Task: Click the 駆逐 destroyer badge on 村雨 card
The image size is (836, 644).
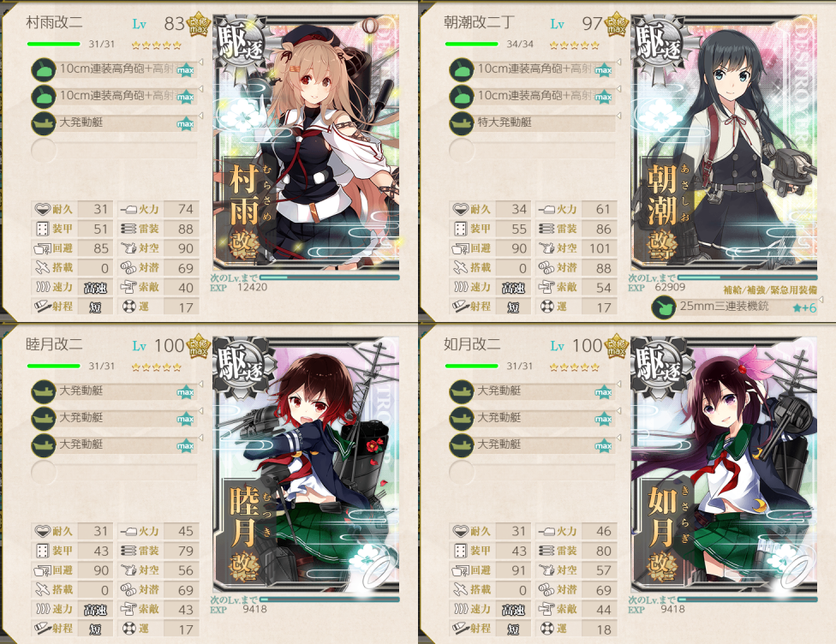Action: pyautogui.click(x=242, y=43)
